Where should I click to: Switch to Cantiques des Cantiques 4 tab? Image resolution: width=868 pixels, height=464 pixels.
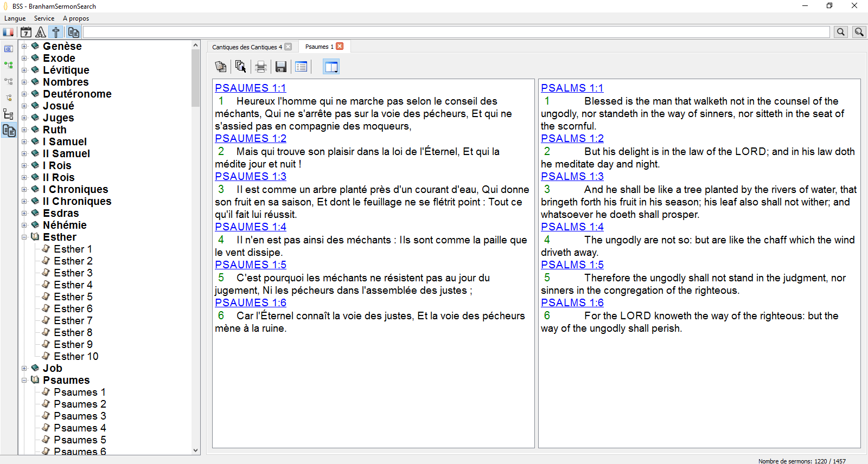pos(247,47)
